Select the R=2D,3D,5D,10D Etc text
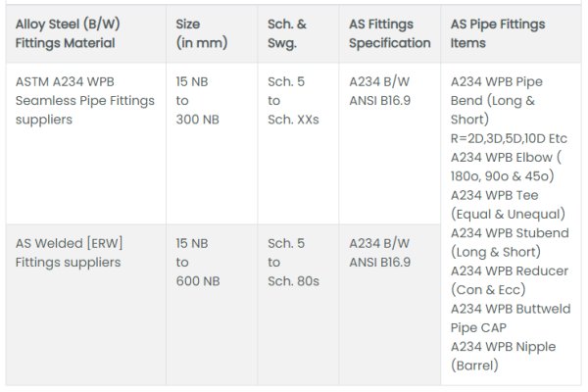588x392 pixels. coord(509,138)
